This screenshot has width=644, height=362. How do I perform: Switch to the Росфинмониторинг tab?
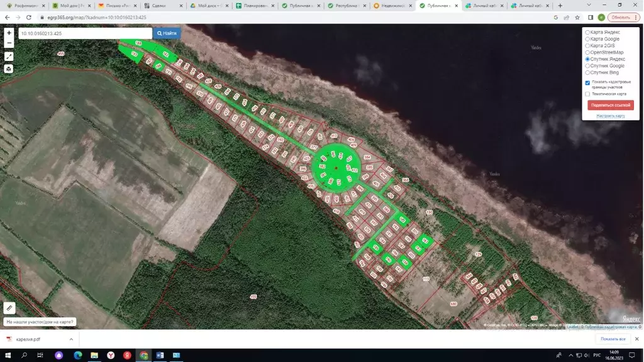pyautogui.click(x=25, y=6)
